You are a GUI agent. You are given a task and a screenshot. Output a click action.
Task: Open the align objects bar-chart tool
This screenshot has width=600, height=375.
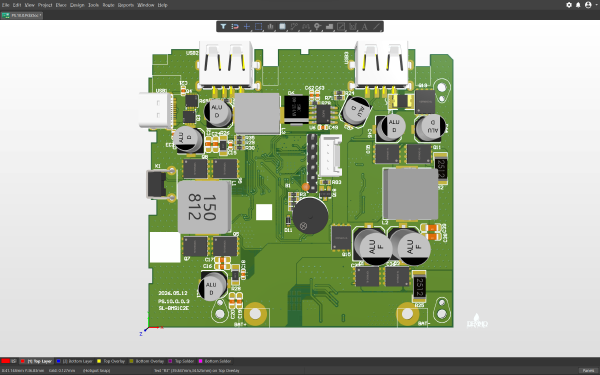point(271,26)
